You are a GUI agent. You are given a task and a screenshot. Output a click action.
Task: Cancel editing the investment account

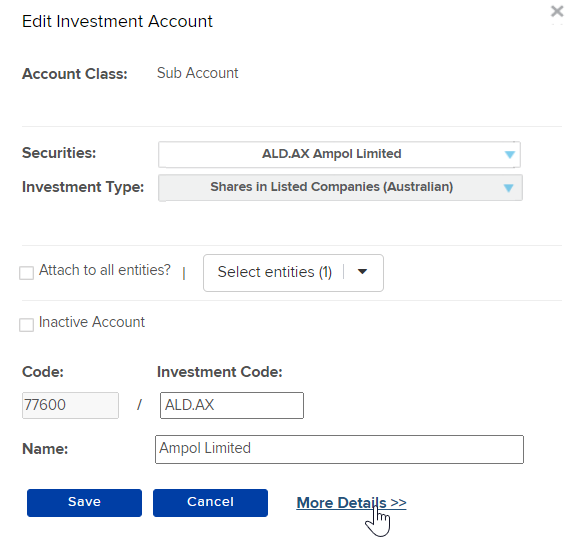click(210, 503)
